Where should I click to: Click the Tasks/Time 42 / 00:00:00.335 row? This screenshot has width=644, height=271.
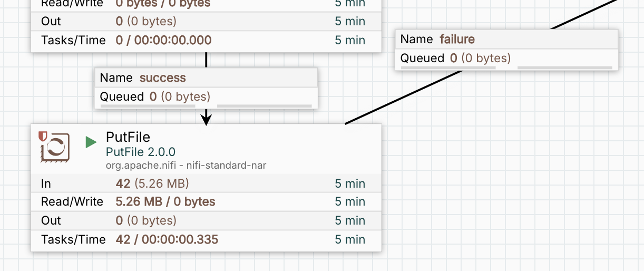click(206, 239)
